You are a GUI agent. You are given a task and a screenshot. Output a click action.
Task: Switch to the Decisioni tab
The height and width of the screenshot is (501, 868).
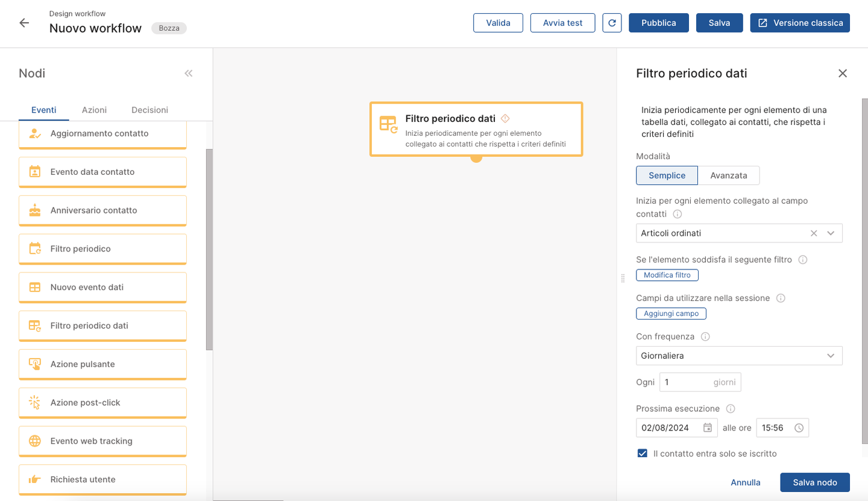[149, 110]
